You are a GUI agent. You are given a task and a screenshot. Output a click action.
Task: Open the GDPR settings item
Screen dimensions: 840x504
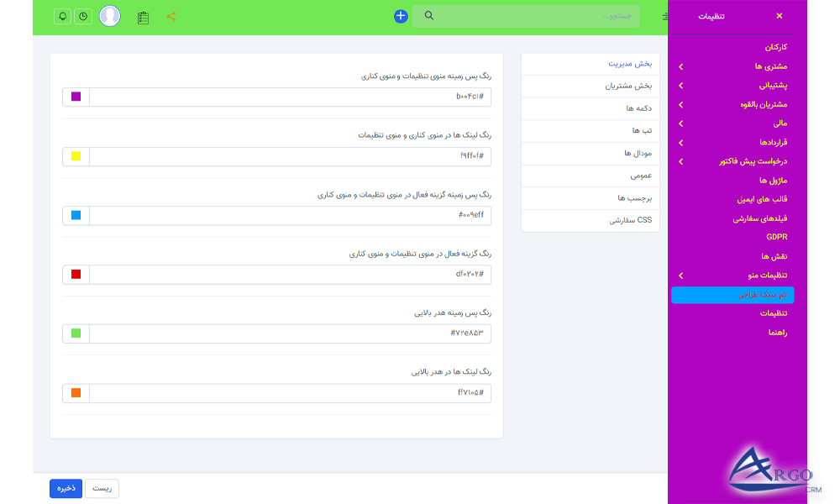tap(775, 237)
